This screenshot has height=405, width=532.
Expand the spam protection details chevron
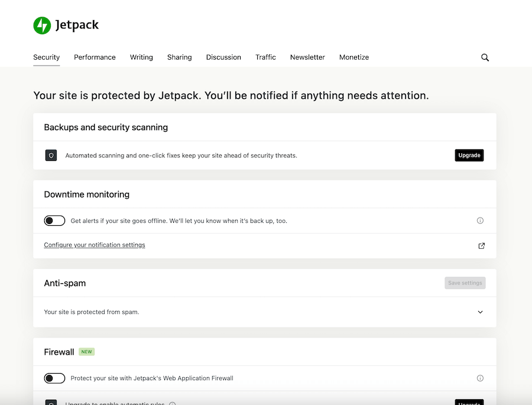[480, 312]
